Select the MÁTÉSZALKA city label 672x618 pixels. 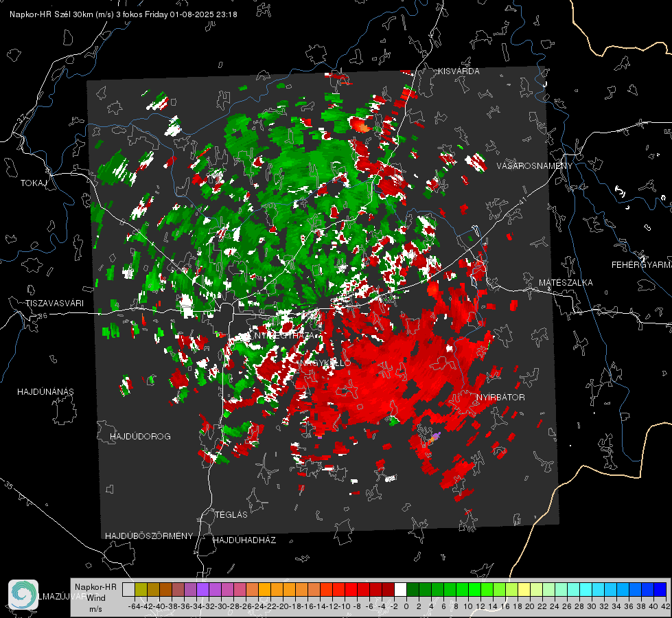(x=566, y=283)
